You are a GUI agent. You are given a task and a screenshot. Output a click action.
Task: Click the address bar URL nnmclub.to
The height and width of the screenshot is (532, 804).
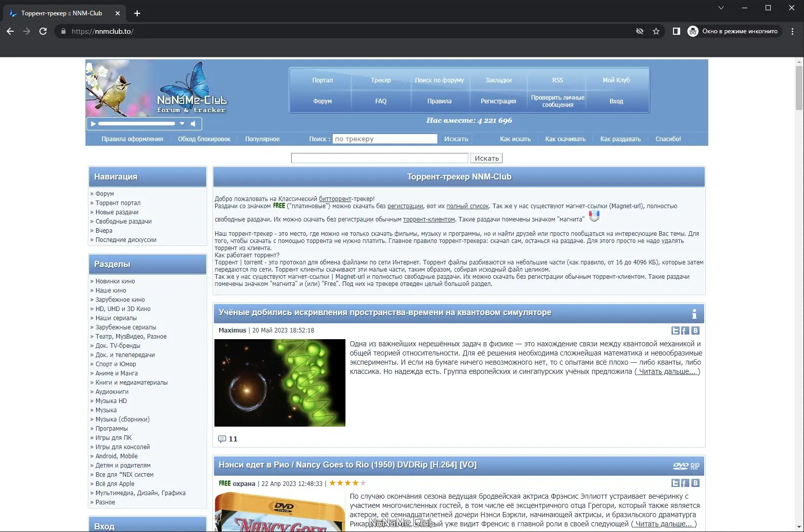pyautogui.click(x=102, y=31)
